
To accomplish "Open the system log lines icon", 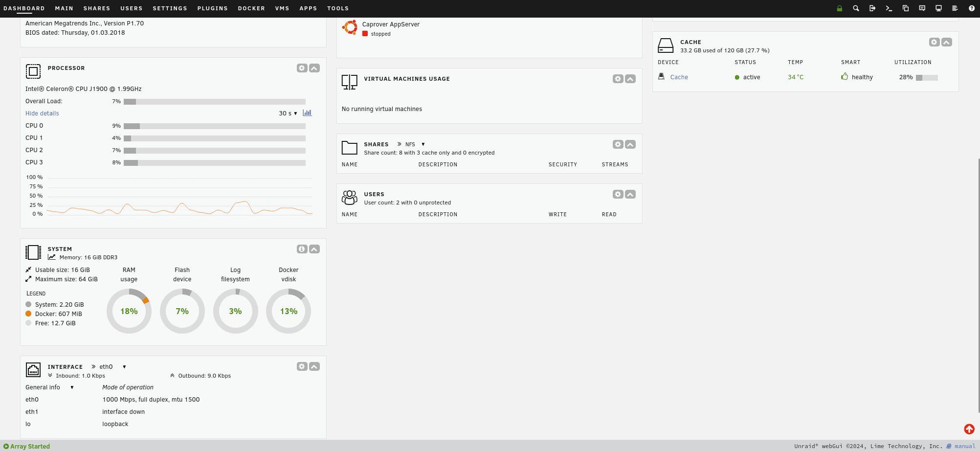I will [955, 8].
